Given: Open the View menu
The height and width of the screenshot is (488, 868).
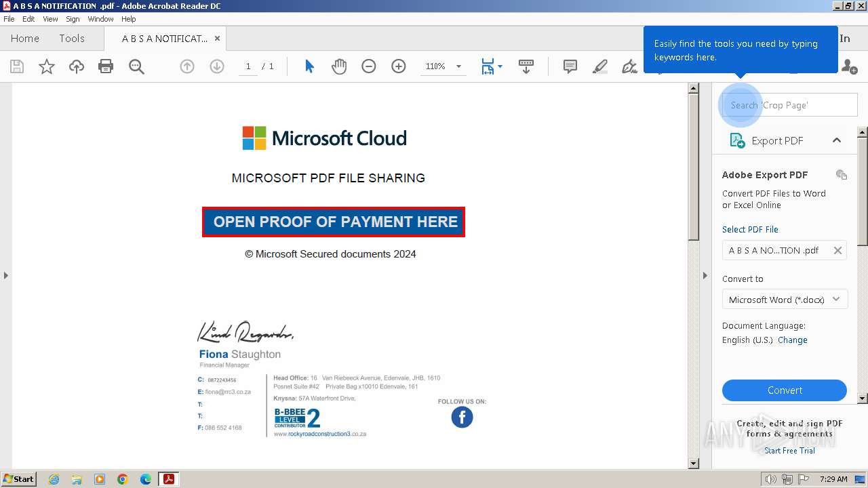Looking at the screenshot, I should click(x=50, y=19).
